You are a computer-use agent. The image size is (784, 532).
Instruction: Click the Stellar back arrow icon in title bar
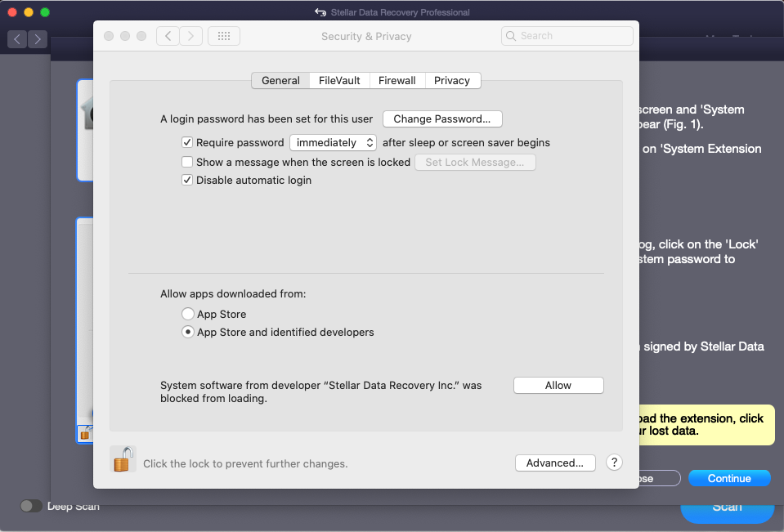click(320, 12)
